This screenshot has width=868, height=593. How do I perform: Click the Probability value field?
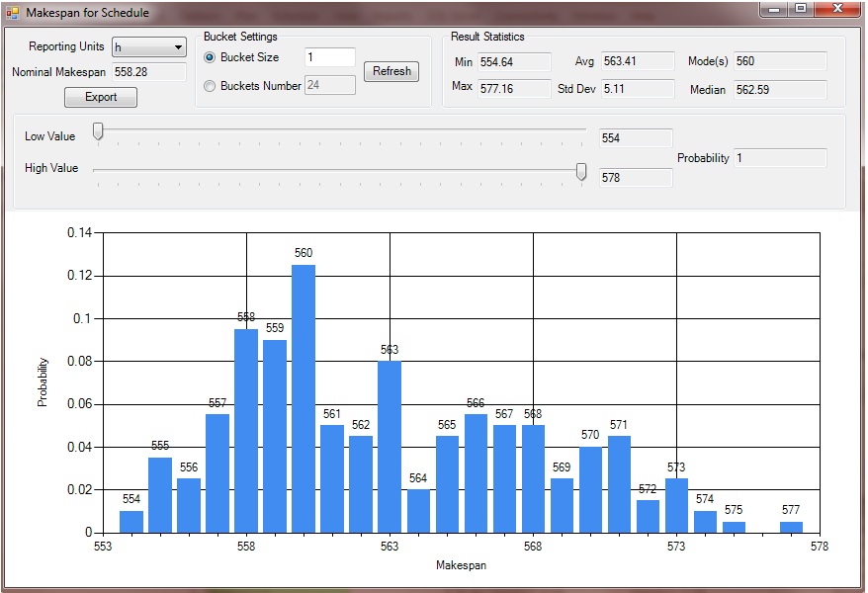point(779,158)
